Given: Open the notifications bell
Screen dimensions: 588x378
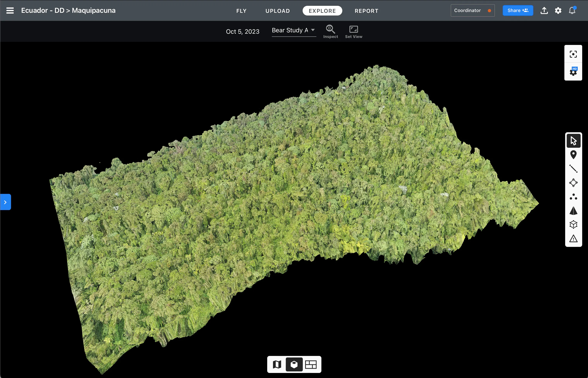Looking at the screenshot, I should coord(572,11).
